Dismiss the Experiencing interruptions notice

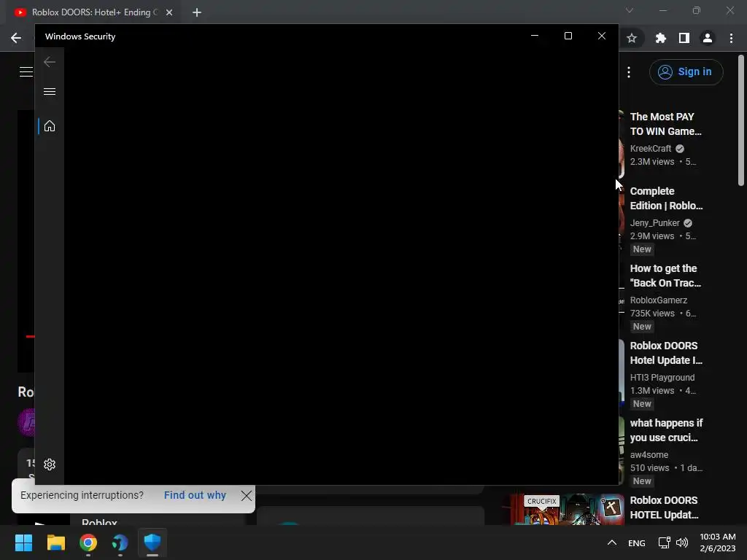tap(247, 496)
